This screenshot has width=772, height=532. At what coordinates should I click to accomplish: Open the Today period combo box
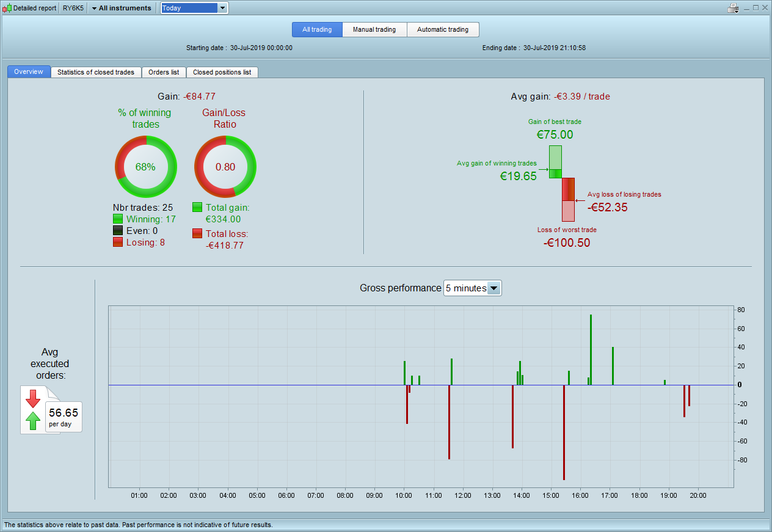coord(194,9)
